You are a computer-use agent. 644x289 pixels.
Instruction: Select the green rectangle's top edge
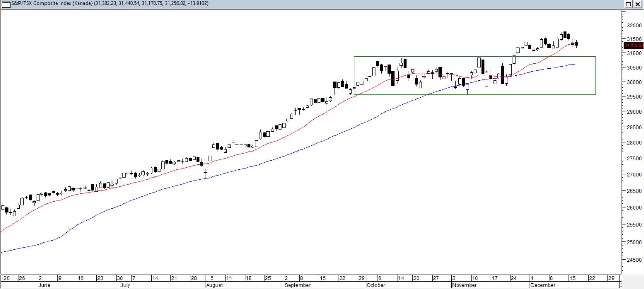[x=475, y=57]
